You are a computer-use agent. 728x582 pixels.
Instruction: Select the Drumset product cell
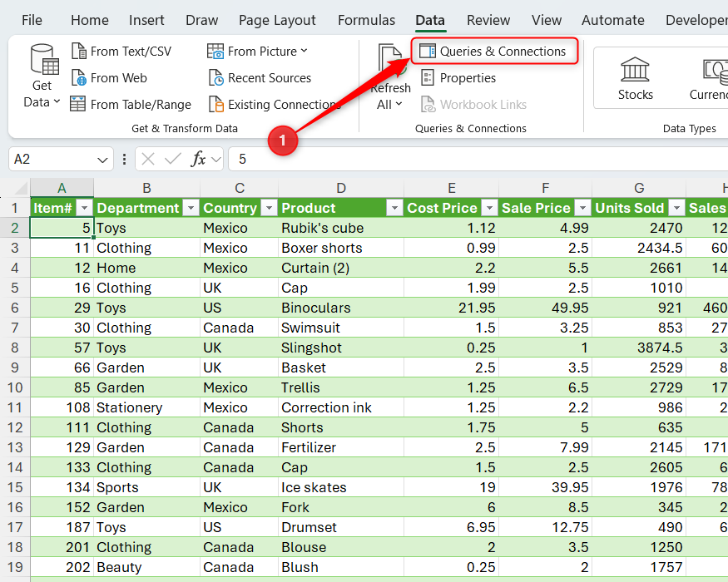coord(341,527)
